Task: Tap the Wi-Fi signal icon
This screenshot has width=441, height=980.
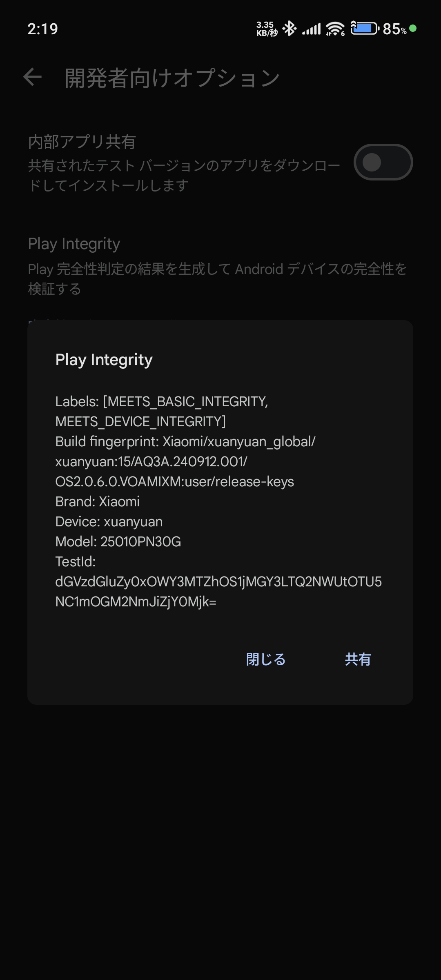Action: pyautogui.click(x=335, y=29)
